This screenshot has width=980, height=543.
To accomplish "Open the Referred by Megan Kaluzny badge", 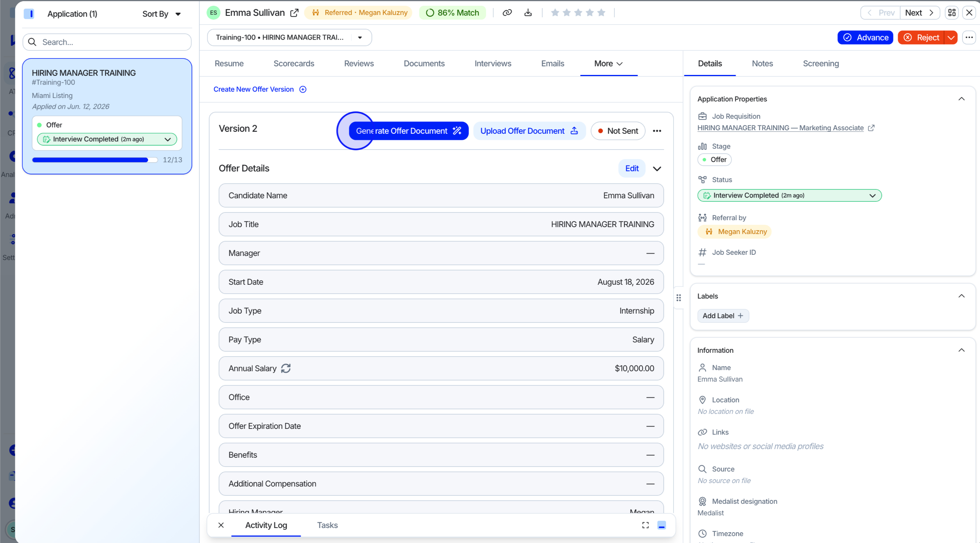I will pos(358,13).
